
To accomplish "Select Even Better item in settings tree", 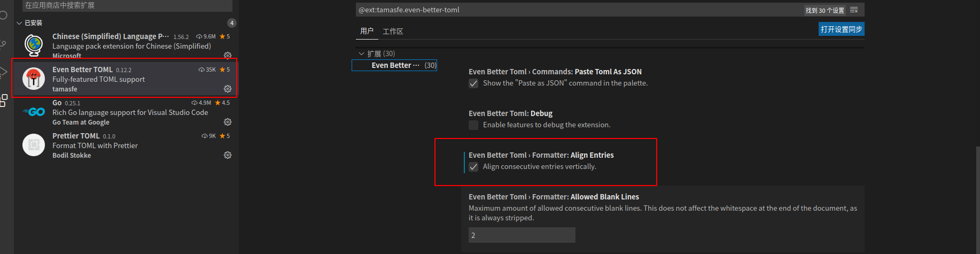I will 394,65.
